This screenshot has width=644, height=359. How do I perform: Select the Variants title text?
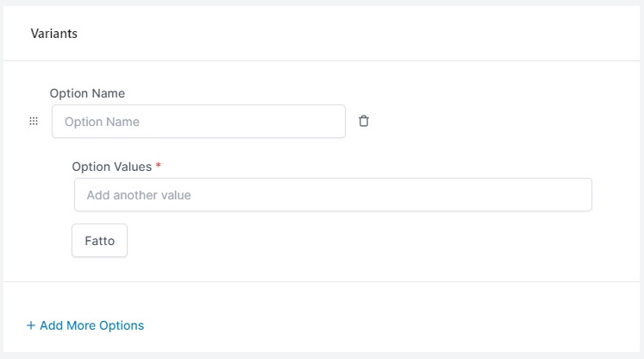pos(53,34)
